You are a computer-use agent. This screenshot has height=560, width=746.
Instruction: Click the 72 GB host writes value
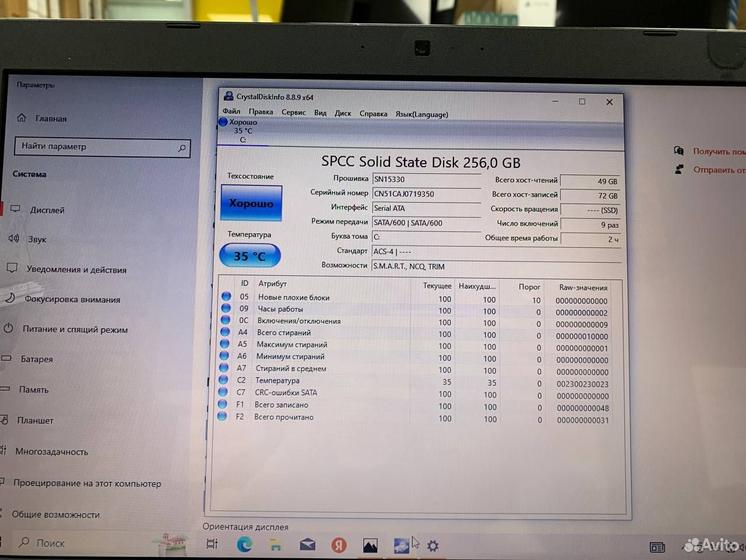point(590,196)
